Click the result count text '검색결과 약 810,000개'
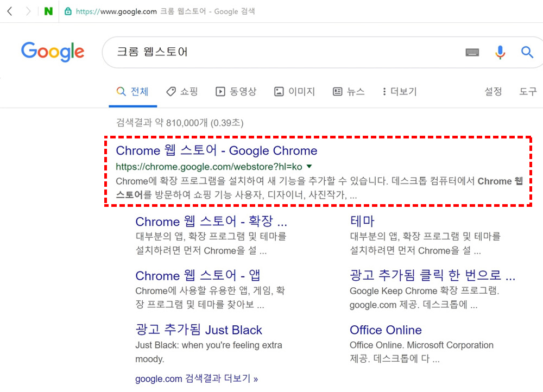 (x=162, y=123)
